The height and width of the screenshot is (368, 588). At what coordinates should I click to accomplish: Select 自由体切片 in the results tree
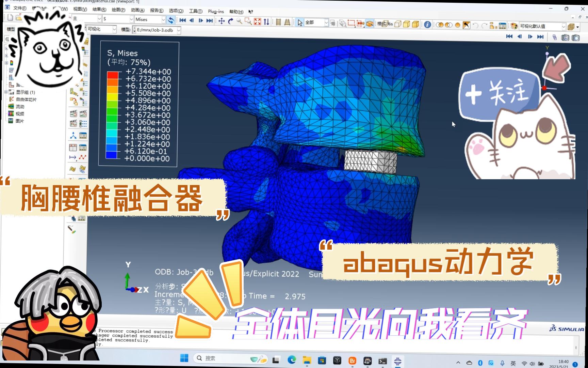pyautogui.click(x=26, y=99)
